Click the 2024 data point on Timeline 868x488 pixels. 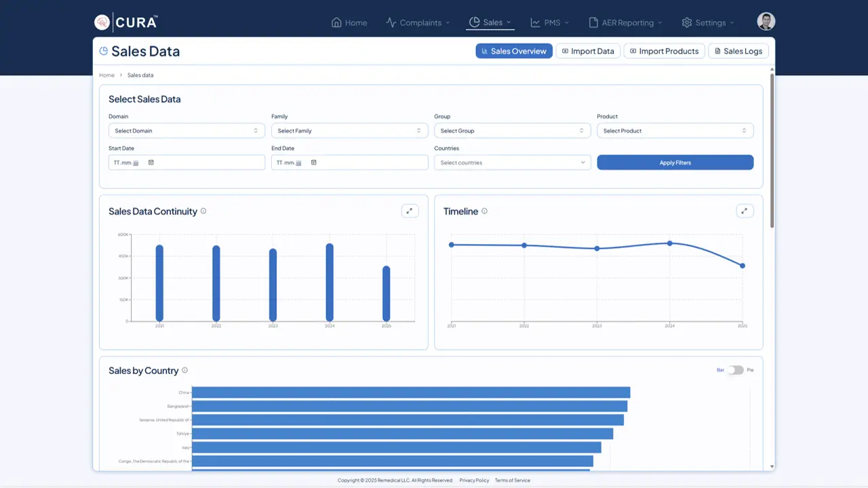pyautogui.click(x=670, y=243)
